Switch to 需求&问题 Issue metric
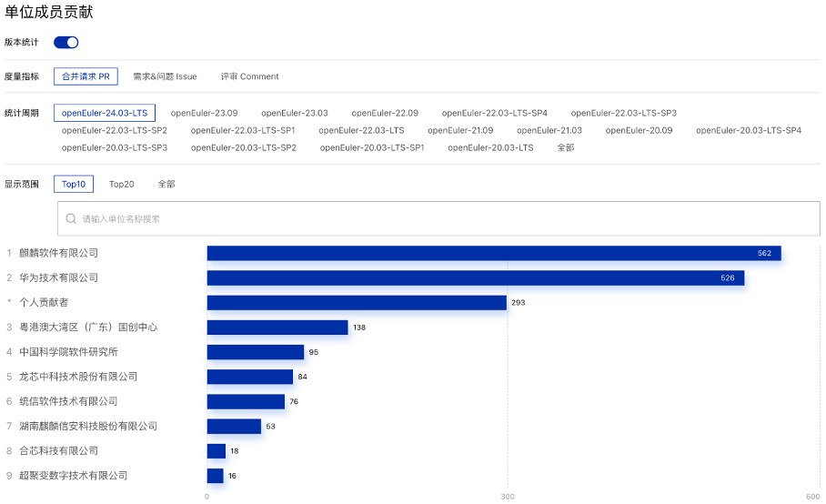 tap(165, 76)
